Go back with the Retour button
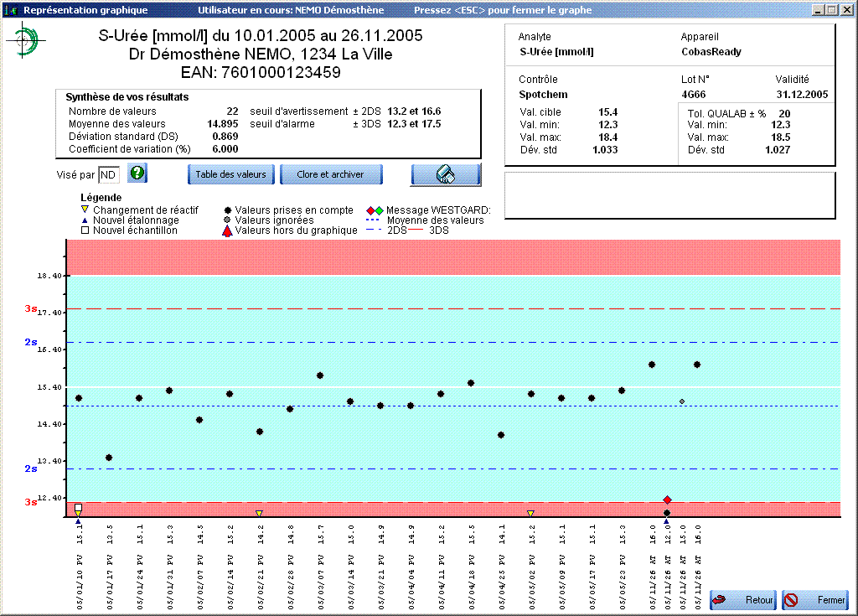 744,600
